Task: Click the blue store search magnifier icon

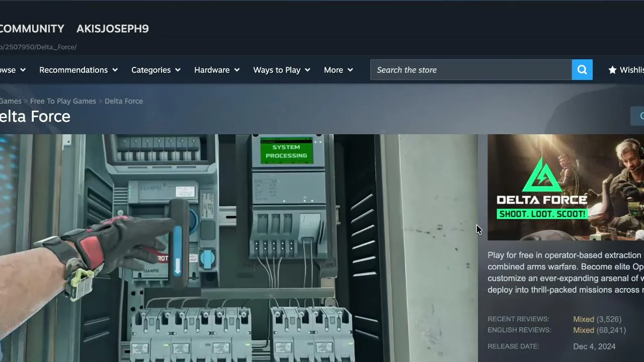Action: pyautogui.click(x=582, y=70)
